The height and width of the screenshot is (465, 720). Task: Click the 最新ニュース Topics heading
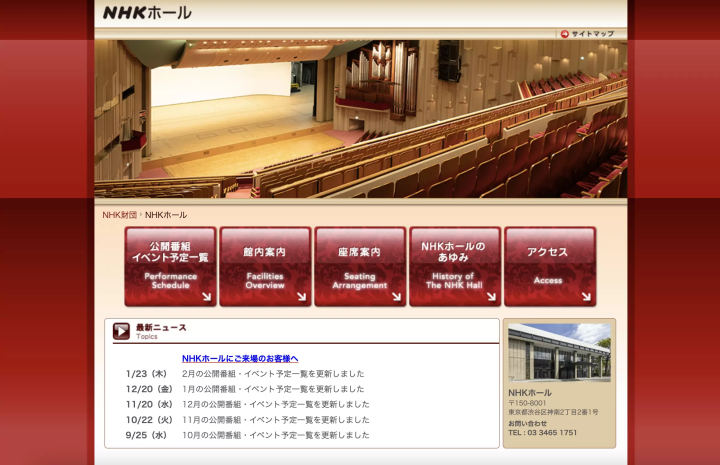coord(161,331)
